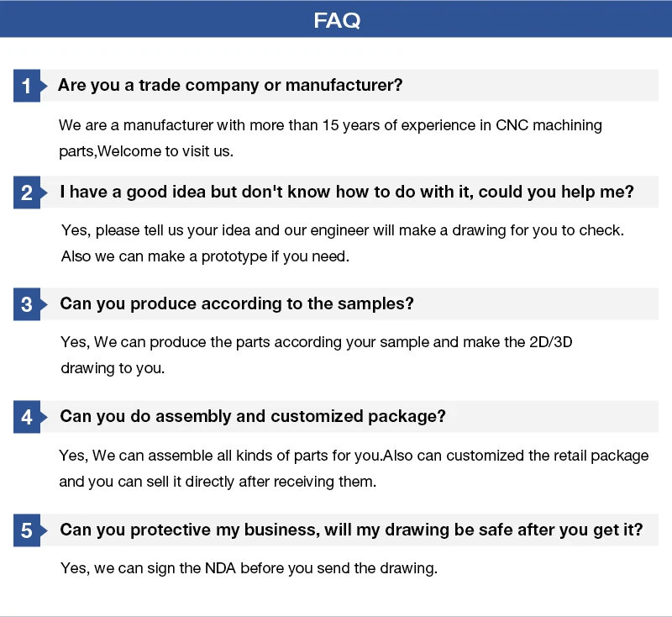Click the retail package answer text
672x617 pixels.
pos(354,456)
